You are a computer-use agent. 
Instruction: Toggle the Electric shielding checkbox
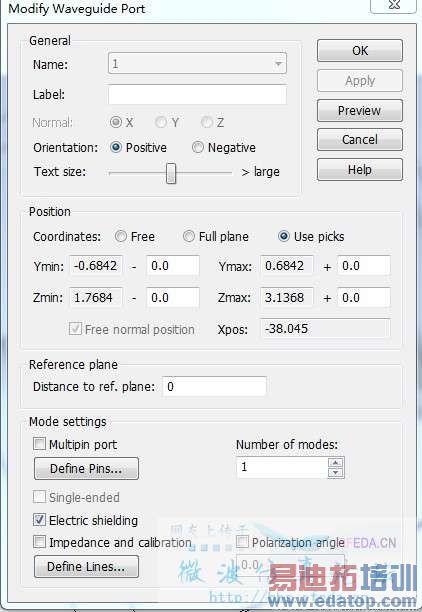pyautogui.click(x=39, y=520)
